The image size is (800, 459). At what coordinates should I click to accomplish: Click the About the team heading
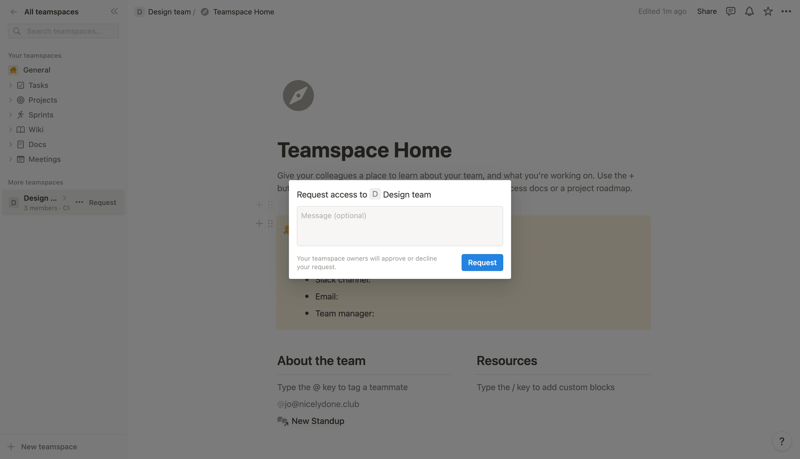point(321,361)
